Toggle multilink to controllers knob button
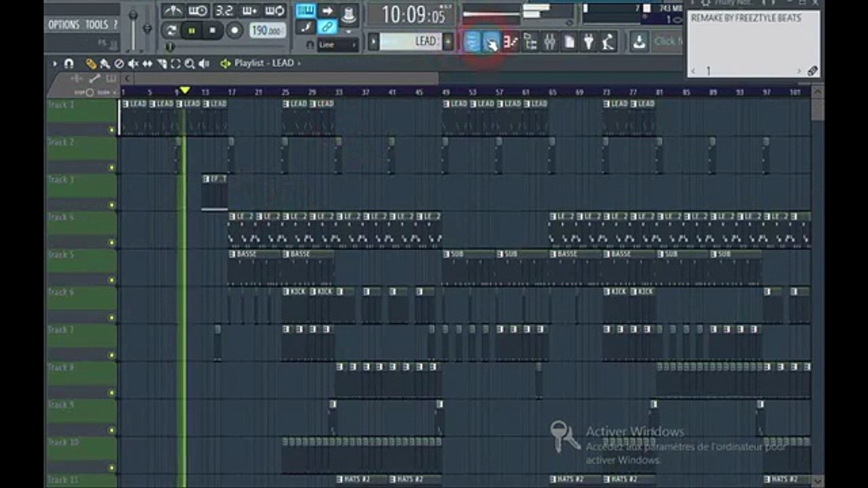 tap(349, 14)
